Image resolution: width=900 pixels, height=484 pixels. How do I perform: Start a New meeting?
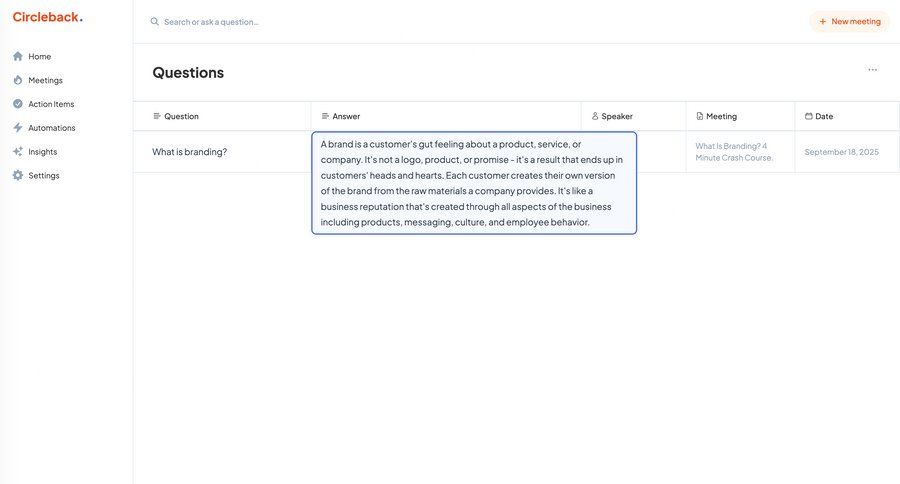[x=849, y=21]
